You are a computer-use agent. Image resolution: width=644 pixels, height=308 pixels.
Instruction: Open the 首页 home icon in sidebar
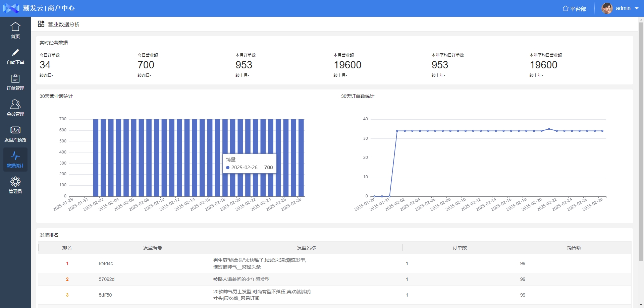pyautogui.click(x=15, y=27)
